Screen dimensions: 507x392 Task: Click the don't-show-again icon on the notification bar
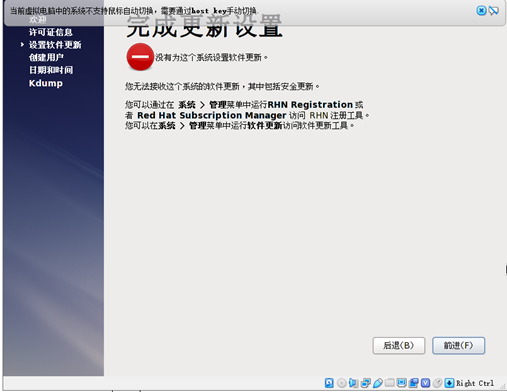[494, 11]
